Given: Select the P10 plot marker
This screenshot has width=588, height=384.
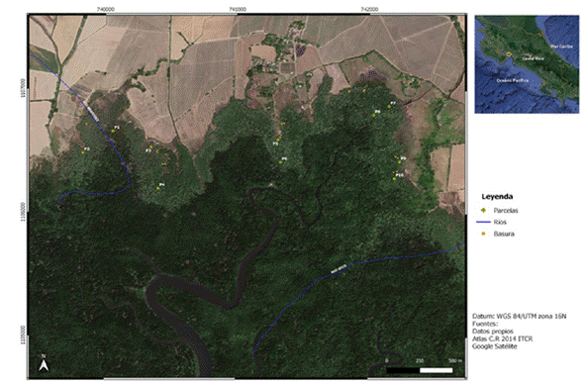Looking at the screenshot, I should 395,179.
